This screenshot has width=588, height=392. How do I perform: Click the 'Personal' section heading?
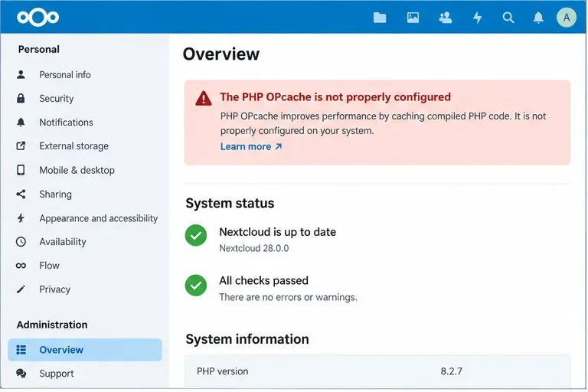tap(38, 49)
